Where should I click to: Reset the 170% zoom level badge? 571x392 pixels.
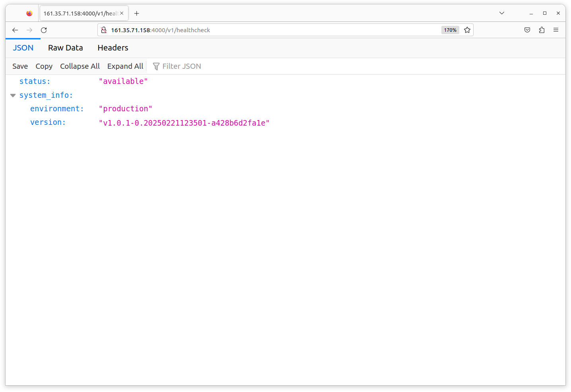450,30
